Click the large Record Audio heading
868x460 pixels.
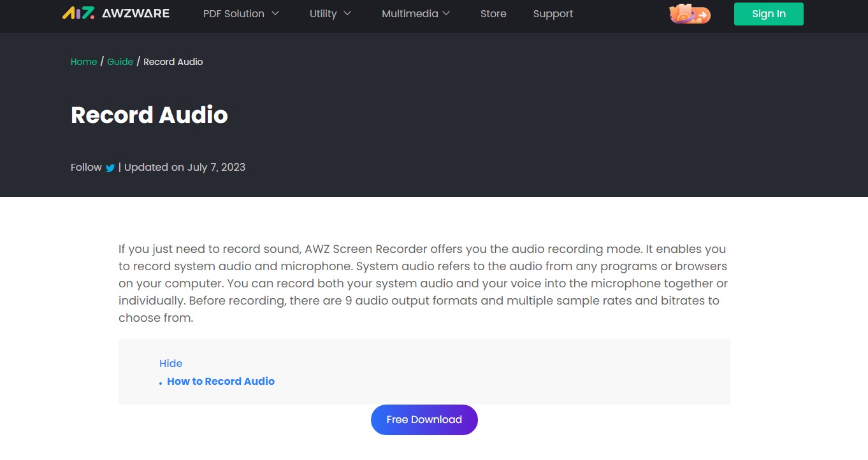[x=149, y=115]
